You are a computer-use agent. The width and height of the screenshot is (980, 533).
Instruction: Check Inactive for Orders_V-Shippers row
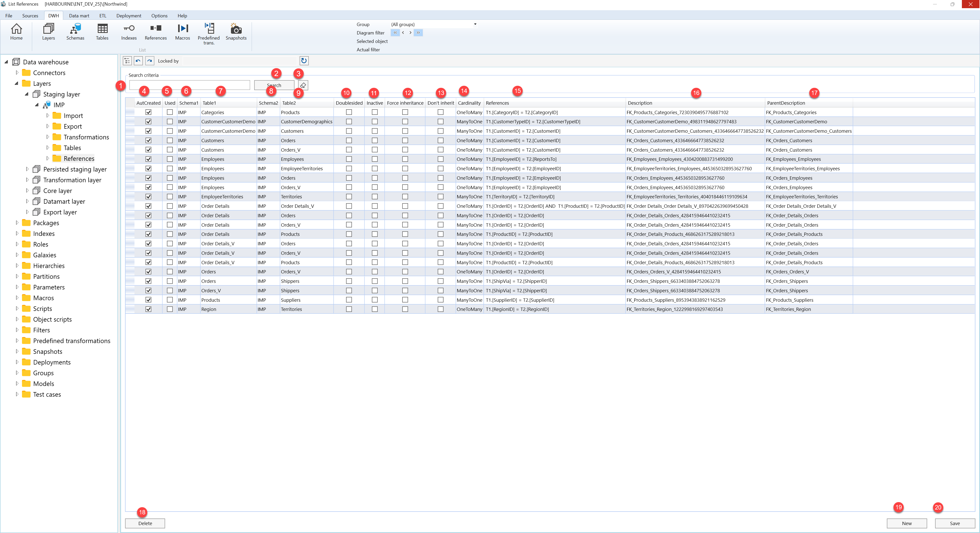(x=375, y=290)
